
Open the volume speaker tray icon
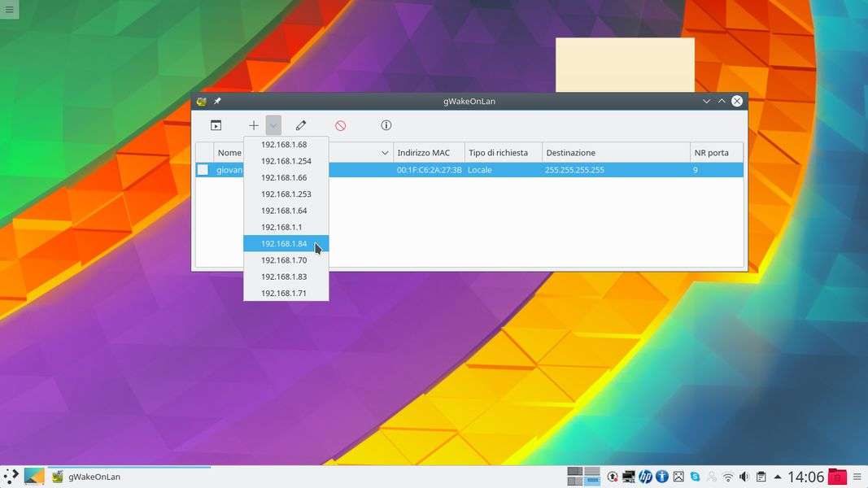coord(744,477)
